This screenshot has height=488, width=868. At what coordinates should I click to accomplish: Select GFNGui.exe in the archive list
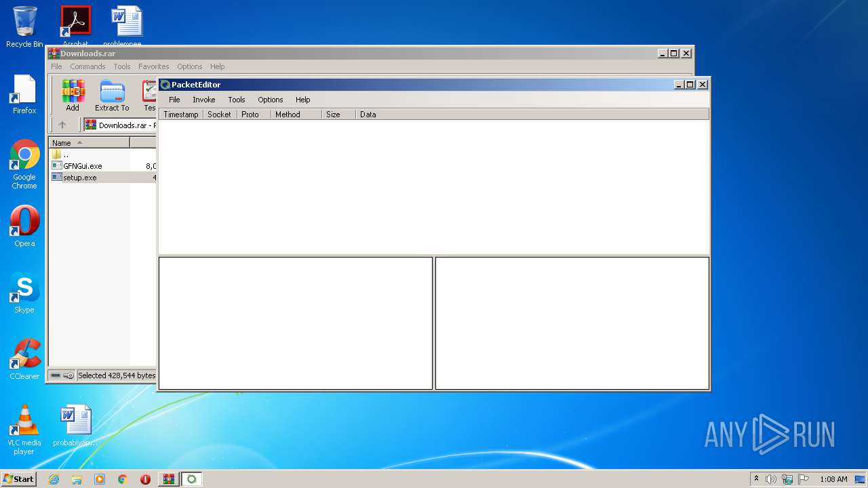click(77, 166)
